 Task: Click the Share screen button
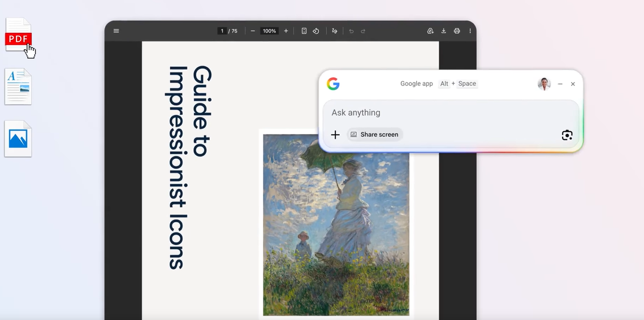pyautogui.click(x=374, y=135)
